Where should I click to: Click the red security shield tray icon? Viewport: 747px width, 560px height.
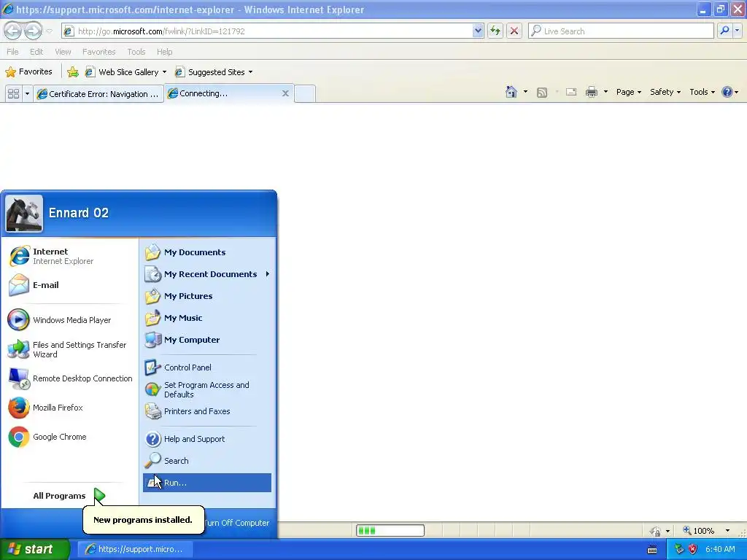tap(693, 550)
